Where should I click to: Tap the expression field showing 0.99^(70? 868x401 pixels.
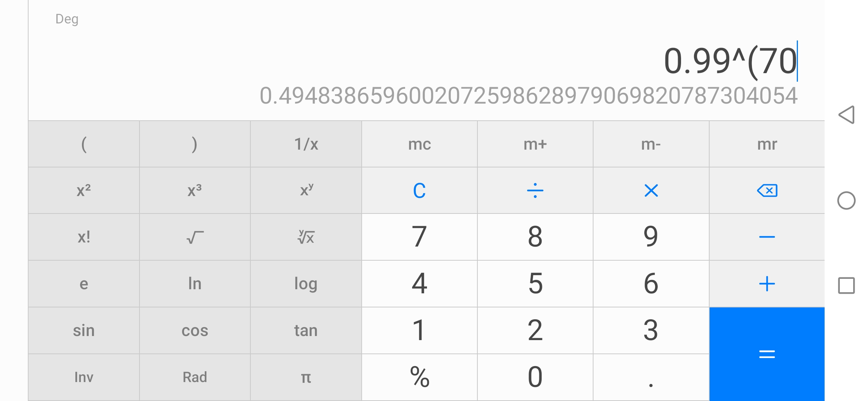tap(730, 61)
